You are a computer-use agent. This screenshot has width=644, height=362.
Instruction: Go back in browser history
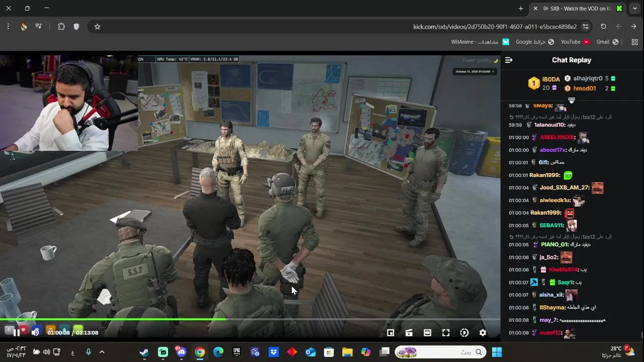(x=633, y=27)
